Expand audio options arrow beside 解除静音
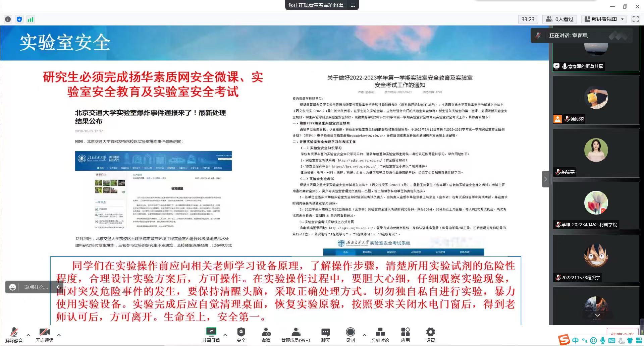 coord(29,335)
